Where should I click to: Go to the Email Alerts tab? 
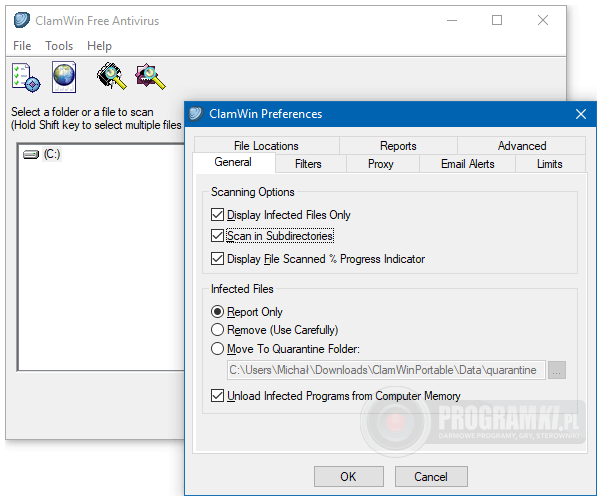click(x=468, y=164)
